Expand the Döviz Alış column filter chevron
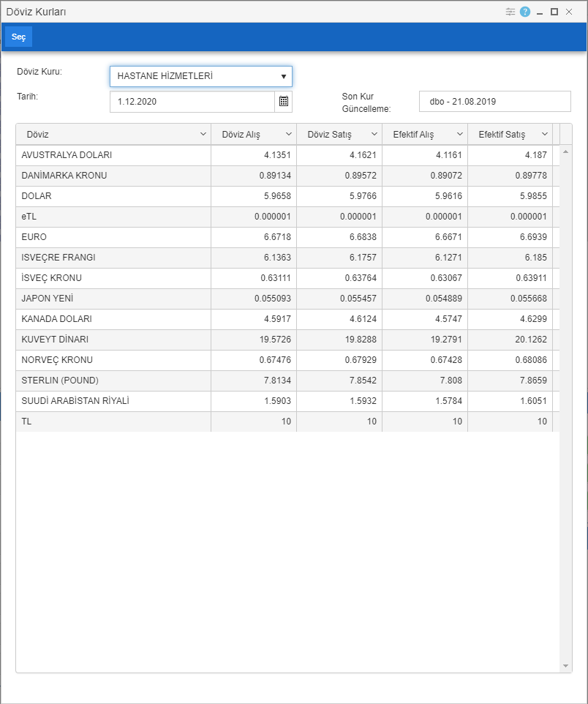This screenshot has width=588, height=704. pos(289,134)
